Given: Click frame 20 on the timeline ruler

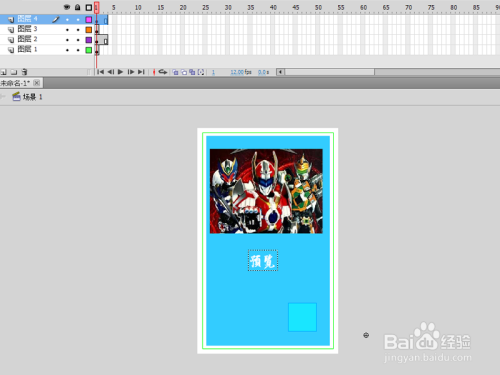Looking at the screenshot, I should (x=183, y=7).
